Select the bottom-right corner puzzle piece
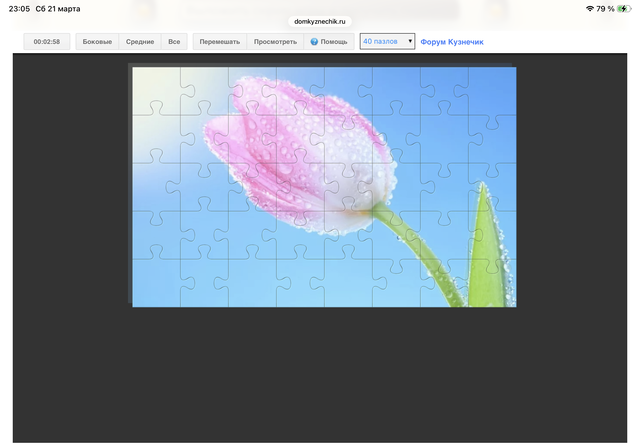Image resolution: width=640 pixels, height=445 pixels. [x=492, y=283]
